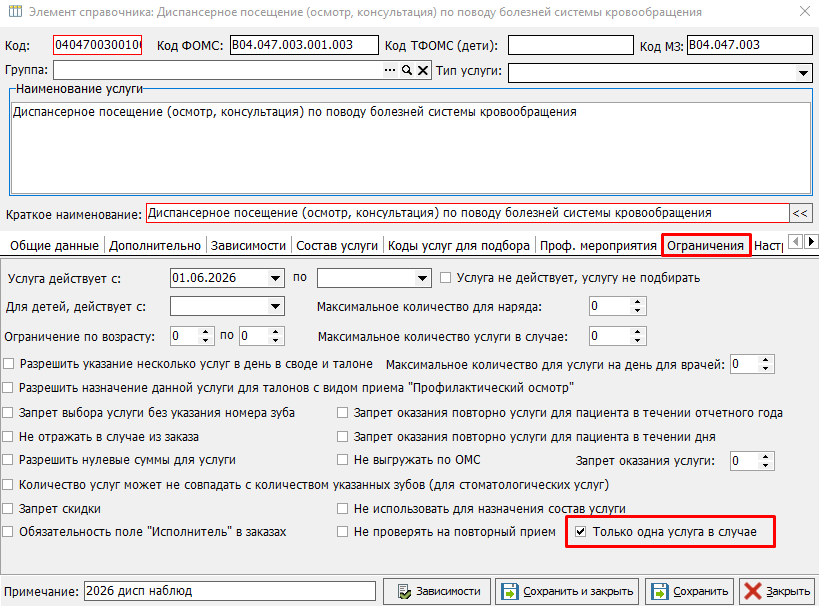Screen dimensions: 819x606
Task: Click the window icon in title bar
Action: pyautogui.click(x=16, y=11)
